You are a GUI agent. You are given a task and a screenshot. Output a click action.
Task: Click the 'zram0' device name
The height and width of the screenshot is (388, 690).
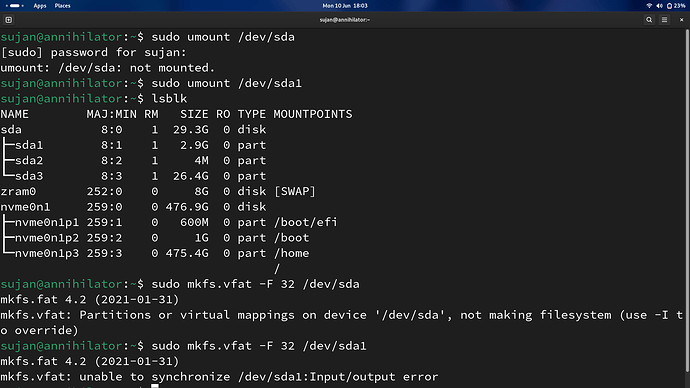click(x=18, y=191)
